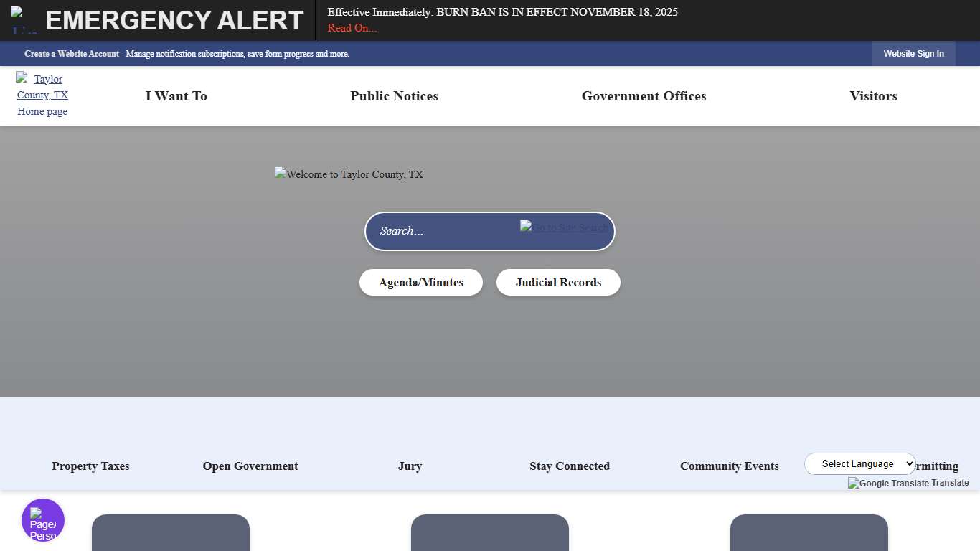
Task: Open Read On for the burn ban alert
Action: tap(352, 28)
